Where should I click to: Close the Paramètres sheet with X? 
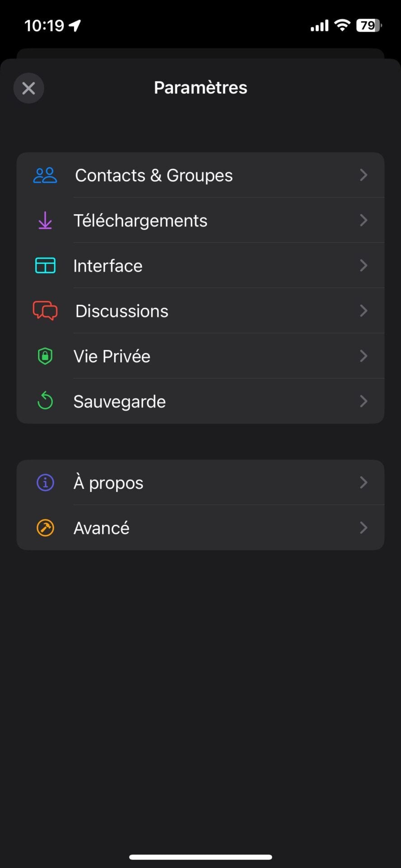point(28,88)
